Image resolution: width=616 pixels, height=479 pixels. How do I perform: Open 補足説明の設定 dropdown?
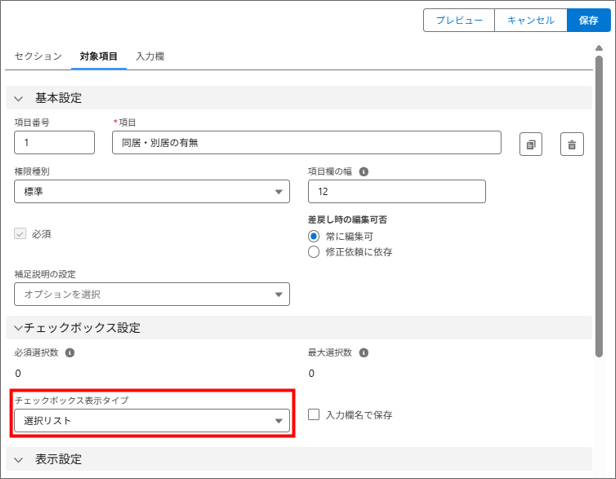tap(152, 294)
